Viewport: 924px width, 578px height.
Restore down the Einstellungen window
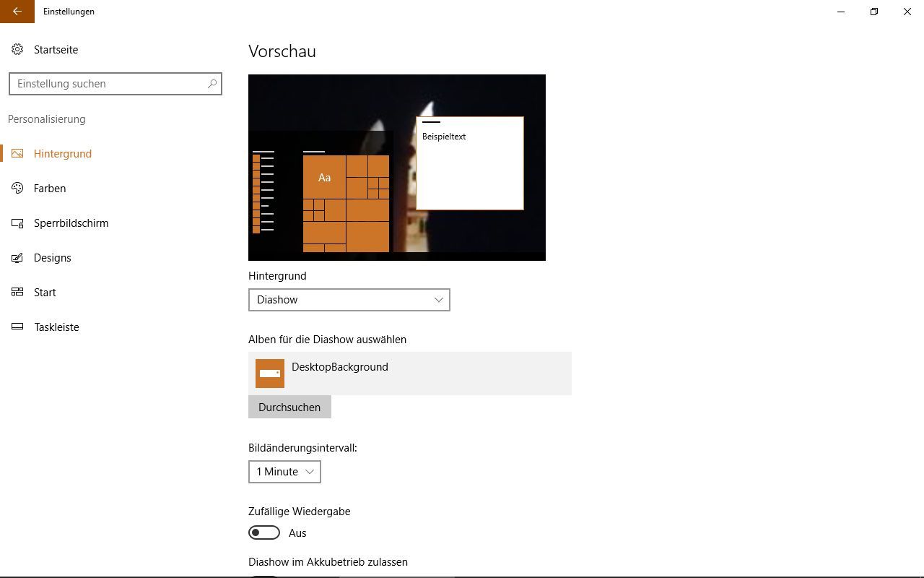[x=874, y=12]
